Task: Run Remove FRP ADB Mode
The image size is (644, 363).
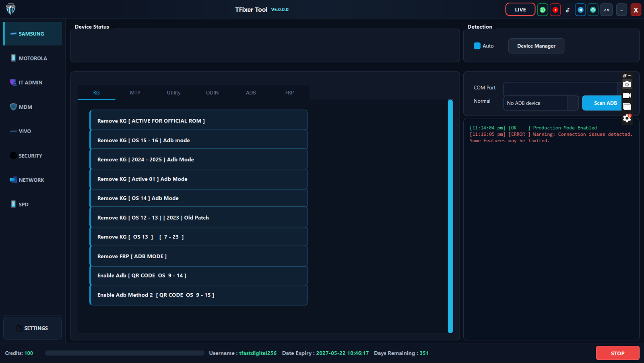Action: point(198,256)
